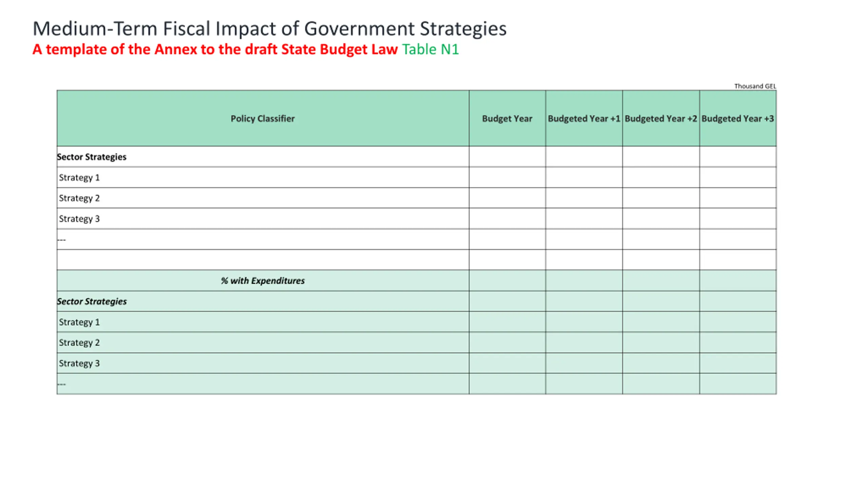This screenshot has width=868, height=488.
Task: Select the red subtitle about Annex template
Action: click(x=215, y=49)
